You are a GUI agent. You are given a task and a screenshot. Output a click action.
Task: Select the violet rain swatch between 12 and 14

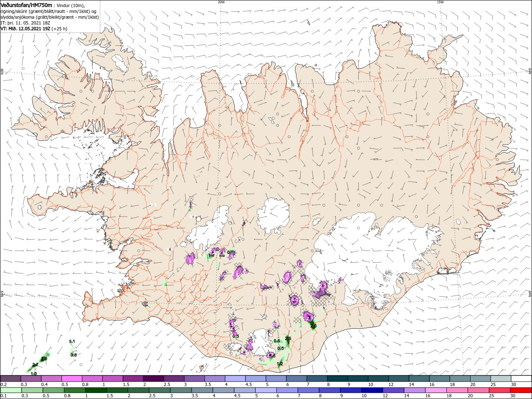(393, 390)
